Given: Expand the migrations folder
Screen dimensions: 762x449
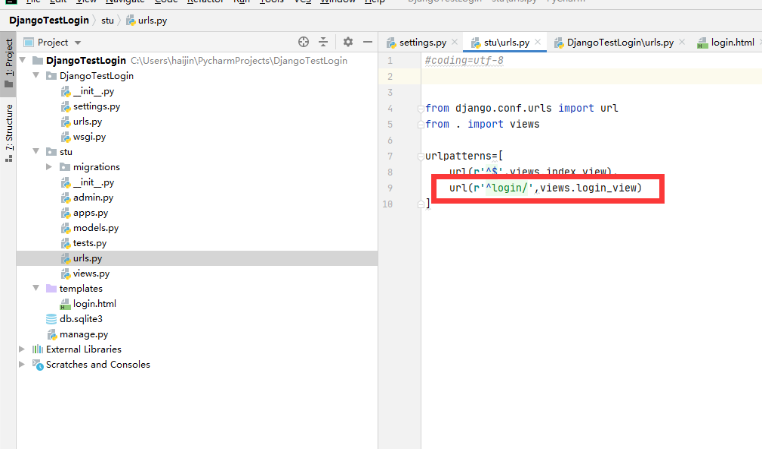Looking at the screenshot, I should [x=50, y=167].
